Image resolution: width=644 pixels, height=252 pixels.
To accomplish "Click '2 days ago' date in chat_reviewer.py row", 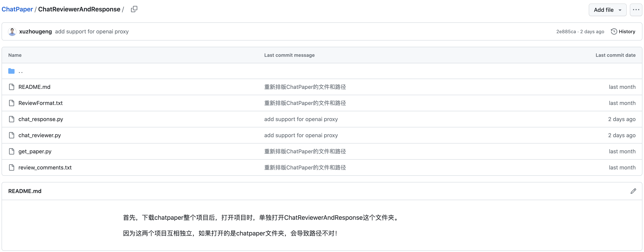I will pos(622,135).
